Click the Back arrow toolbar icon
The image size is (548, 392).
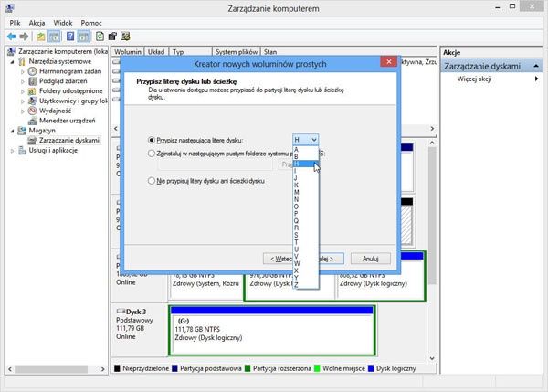[x=12, y=37]
